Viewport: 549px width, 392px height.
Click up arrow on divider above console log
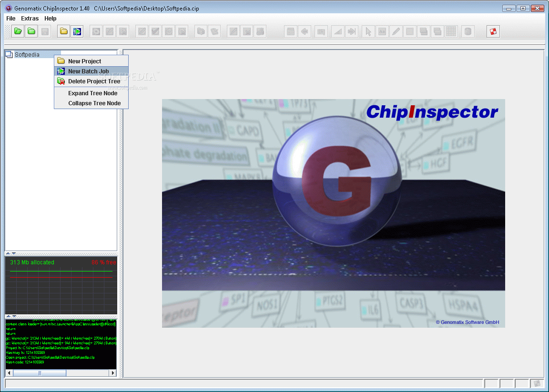9,316
